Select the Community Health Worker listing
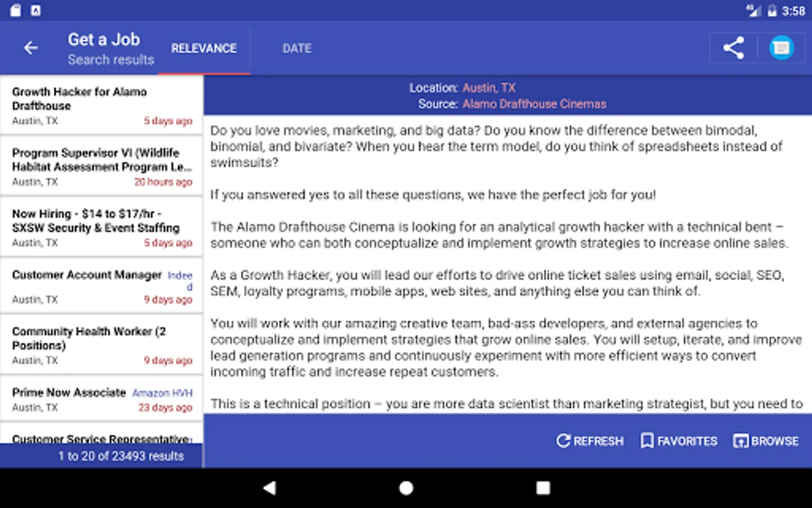This screenshot has height=508, width=812. click(x=101, y=345)
